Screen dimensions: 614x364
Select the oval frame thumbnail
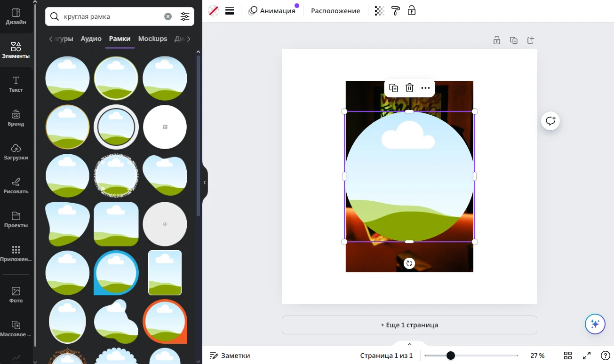pos(67,321)
